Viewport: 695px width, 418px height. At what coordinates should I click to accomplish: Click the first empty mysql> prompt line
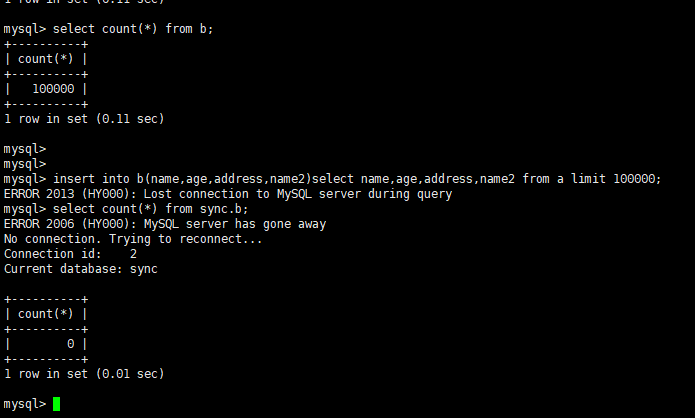click(x=24, y=149)
